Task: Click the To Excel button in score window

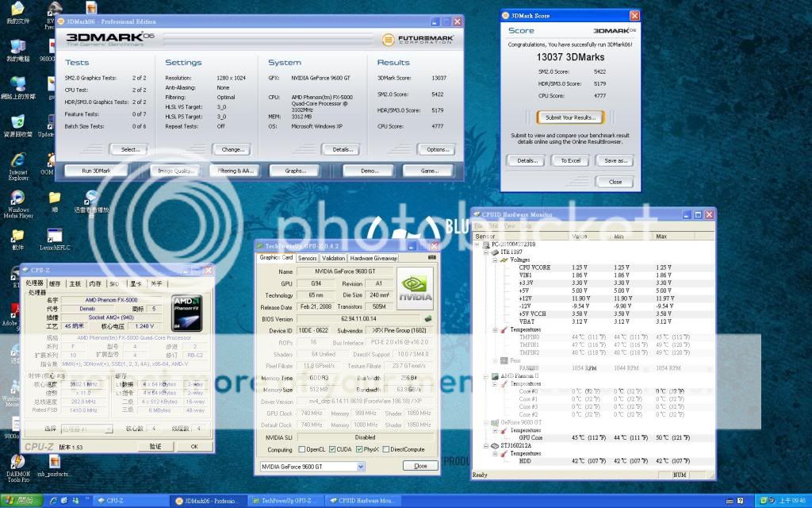Action: click(x=570, y=160)
